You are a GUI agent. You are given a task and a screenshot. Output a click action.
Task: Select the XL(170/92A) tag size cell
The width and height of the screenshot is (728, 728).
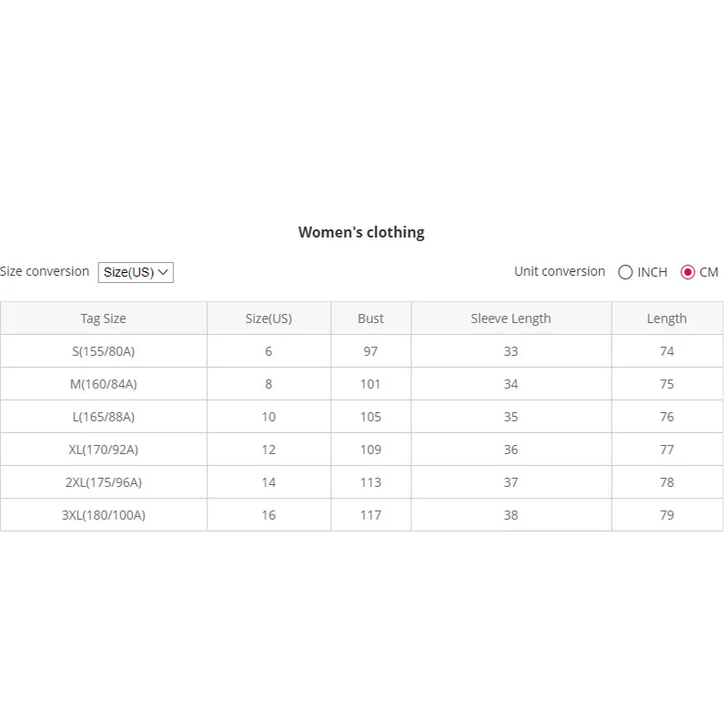pos(103,450)
